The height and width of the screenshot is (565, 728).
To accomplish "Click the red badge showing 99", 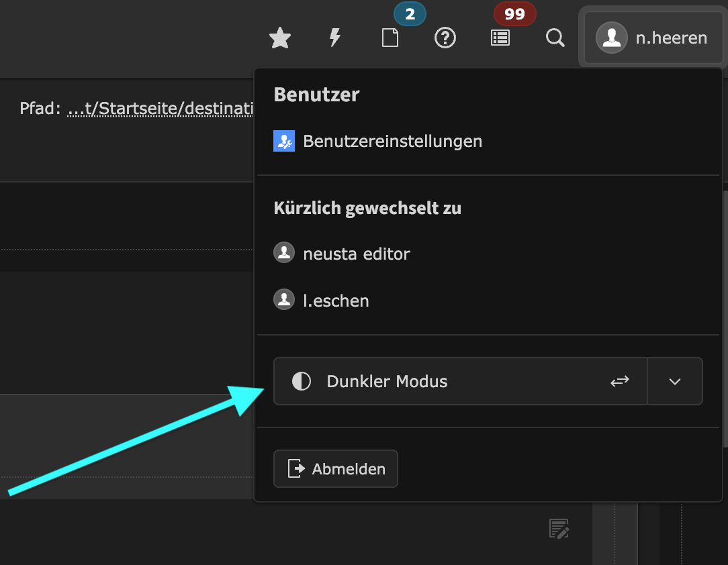I will pos(514,14).
